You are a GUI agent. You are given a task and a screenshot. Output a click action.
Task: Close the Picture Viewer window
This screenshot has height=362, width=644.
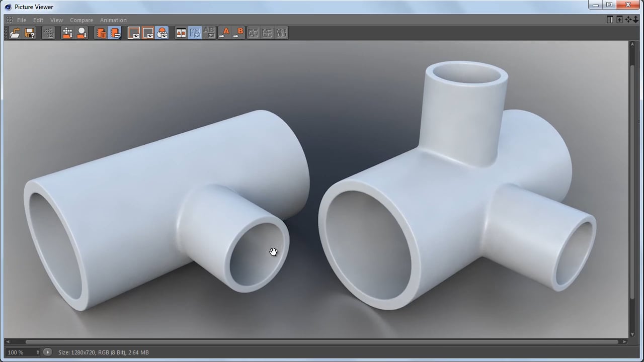coord(628,6)
